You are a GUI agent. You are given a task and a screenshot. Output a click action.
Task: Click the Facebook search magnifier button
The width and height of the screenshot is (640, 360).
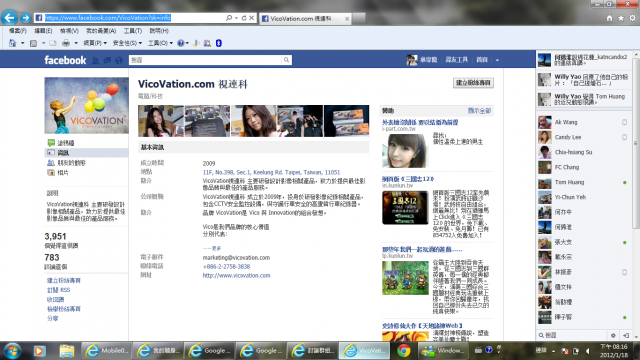point(287,60)
